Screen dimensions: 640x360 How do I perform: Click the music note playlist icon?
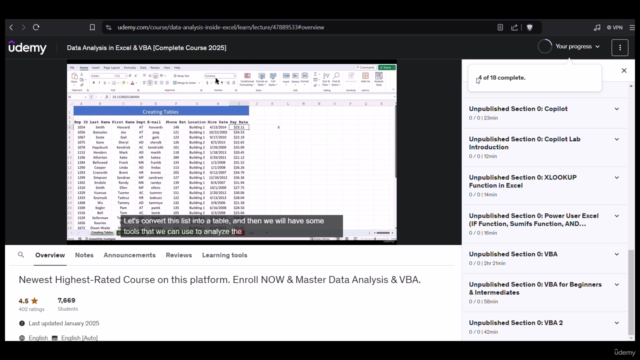(x=597, y=27)
